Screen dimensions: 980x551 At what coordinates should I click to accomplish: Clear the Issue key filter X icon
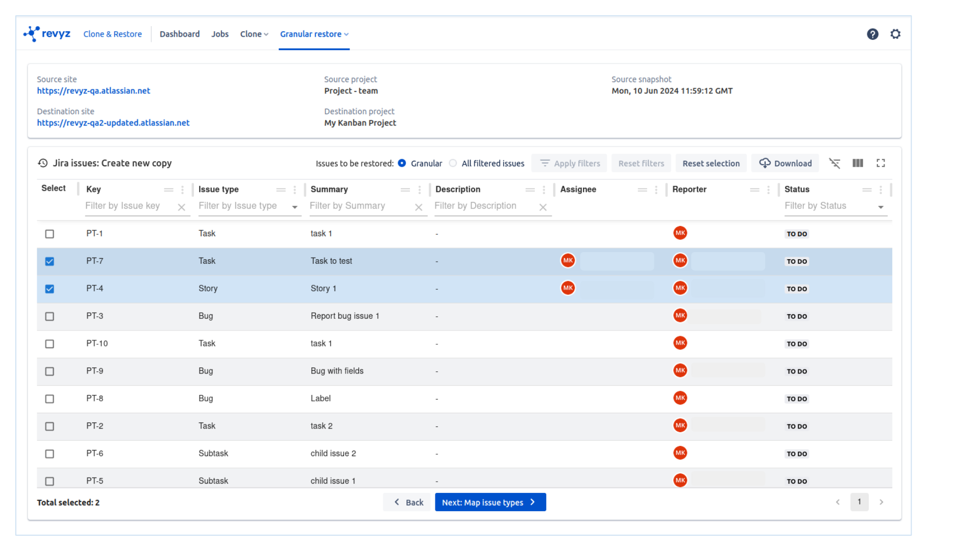click(x=181, y=207)
